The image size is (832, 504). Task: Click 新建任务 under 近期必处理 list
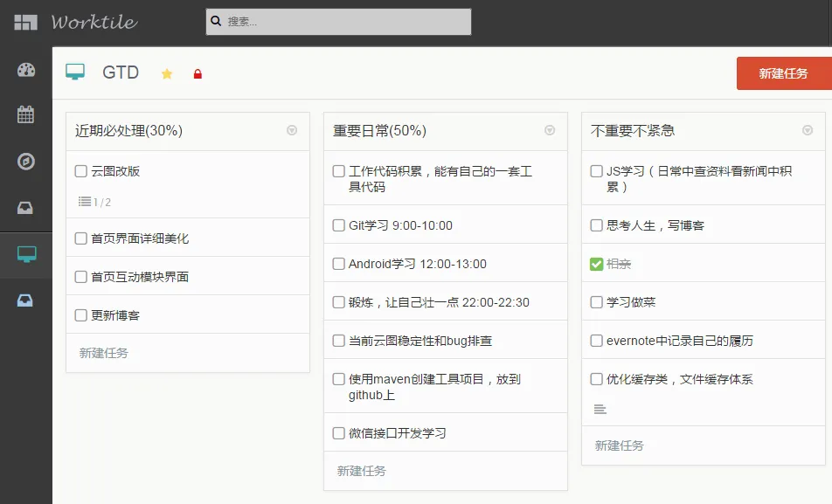(103, 353)
